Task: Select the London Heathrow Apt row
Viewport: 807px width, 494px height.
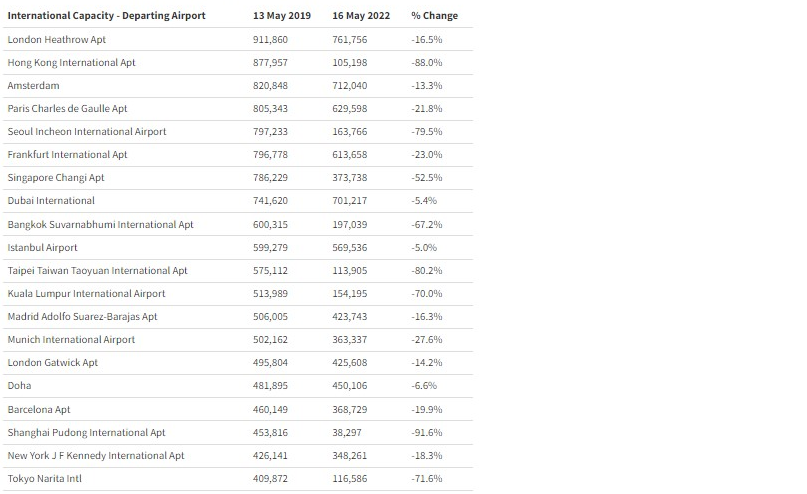Action: tap(238, 40)
